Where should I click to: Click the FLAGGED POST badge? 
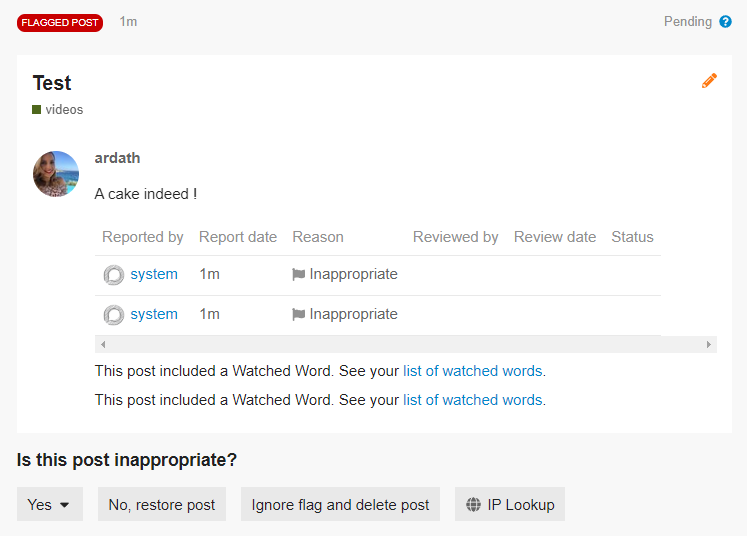[x=60, y=22]
